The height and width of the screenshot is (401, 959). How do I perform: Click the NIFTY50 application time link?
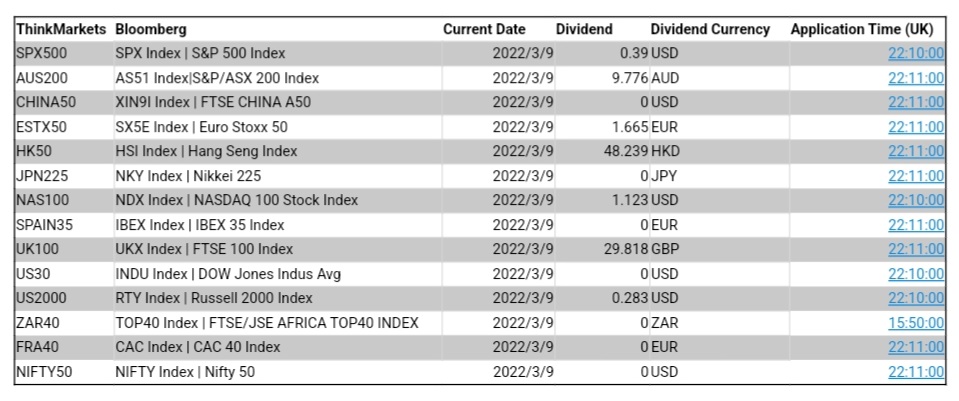pos(915,372)
